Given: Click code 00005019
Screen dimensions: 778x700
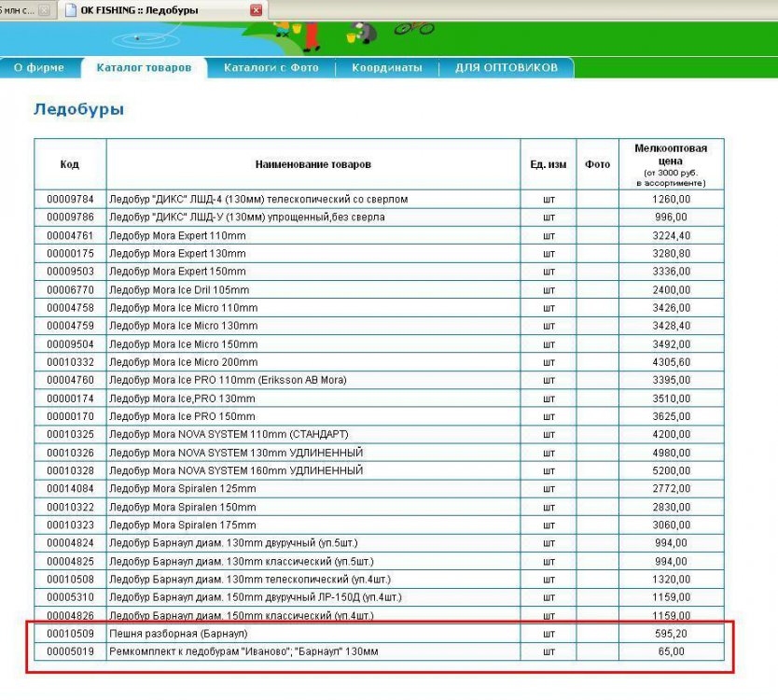Looking at the screenshot, I should [70, 651].
